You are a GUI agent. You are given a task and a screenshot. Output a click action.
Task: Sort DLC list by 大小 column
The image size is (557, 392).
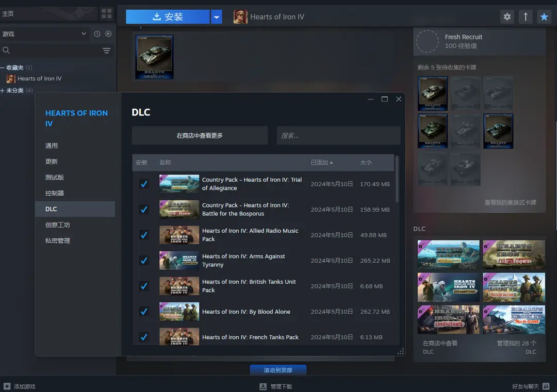[x=366, y=162]
